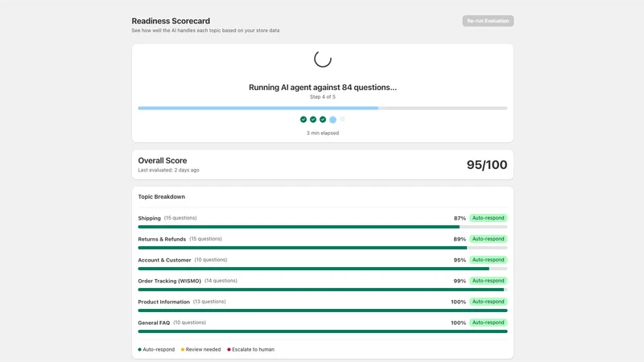Click the Returns & Refunds topic label
Viewport: 644px width, 362px height.
point(162,239)
